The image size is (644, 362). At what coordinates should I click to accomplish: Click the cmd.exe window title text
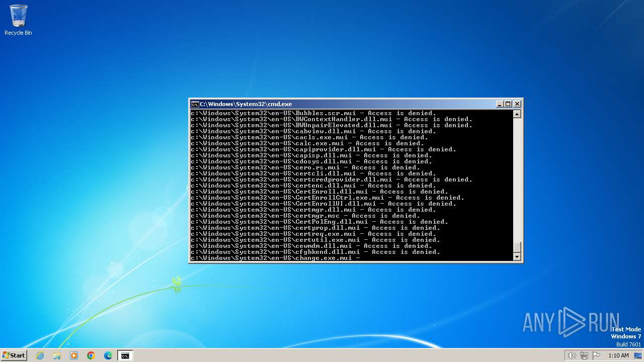pyautogui.click(x=246, y=104)
